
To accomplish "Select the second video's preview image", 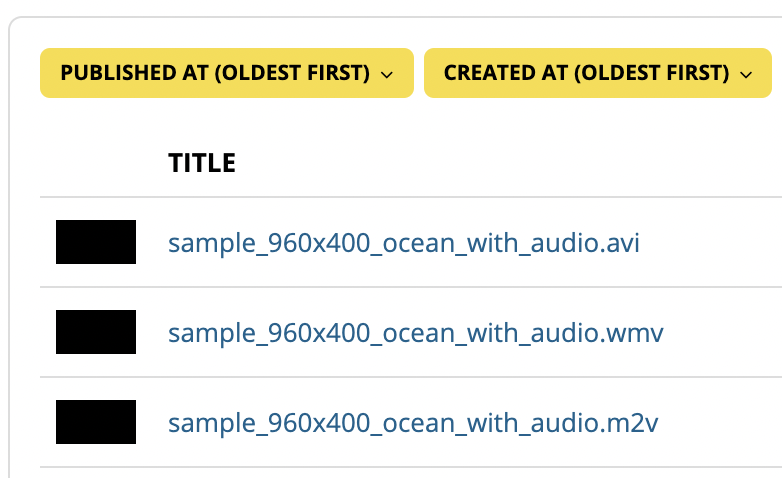I will tap(96, 332).
